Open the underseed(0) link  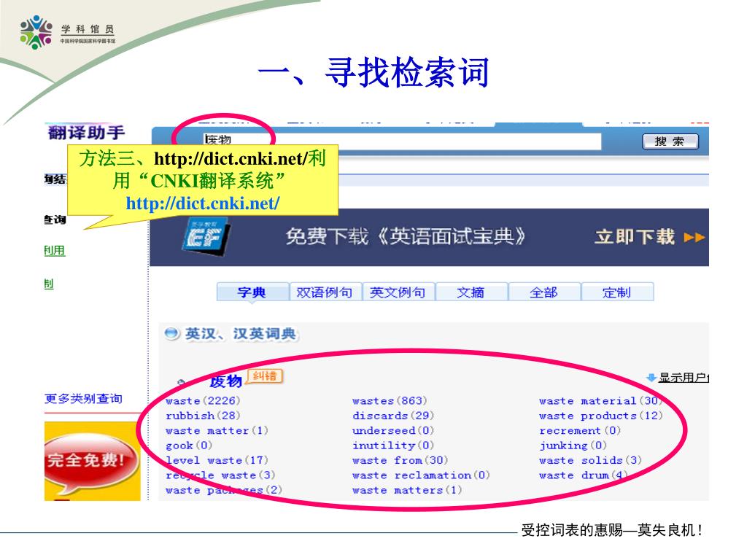pyautogui.click(x=393, y=430)
